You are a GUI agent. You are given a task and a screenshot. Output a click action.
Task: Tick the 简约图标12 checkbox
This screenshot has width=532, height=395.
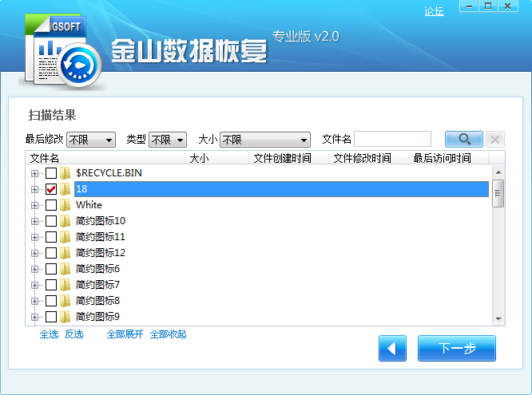pos(51,253)
